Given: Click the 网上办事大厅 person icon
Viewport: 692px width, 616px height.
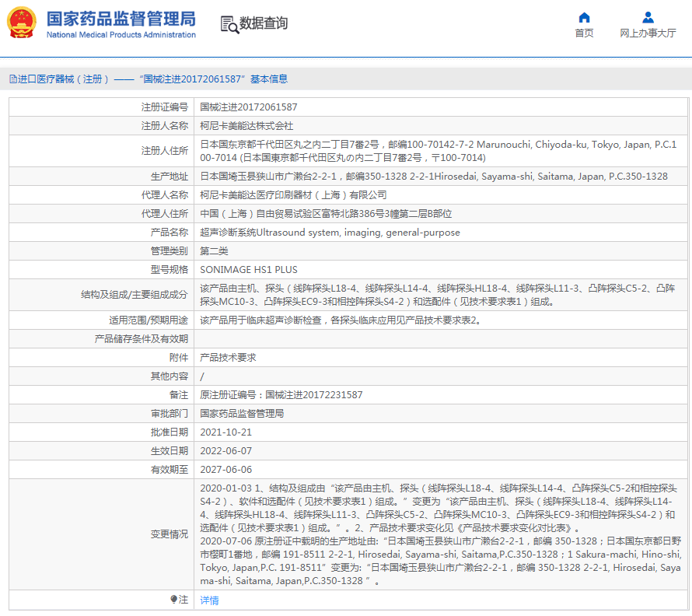Looking at the screenshot, I should [x=648, y=16].
